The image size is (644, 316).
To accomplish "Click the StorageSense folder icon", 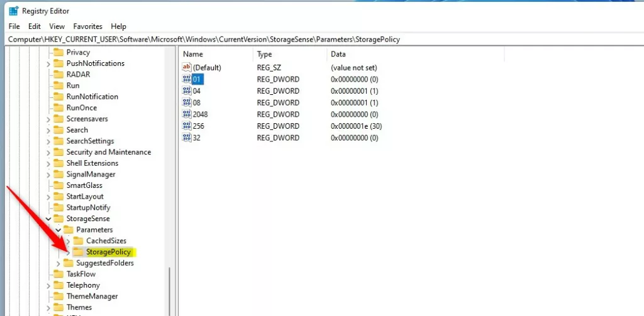I will tap(58, 219).
